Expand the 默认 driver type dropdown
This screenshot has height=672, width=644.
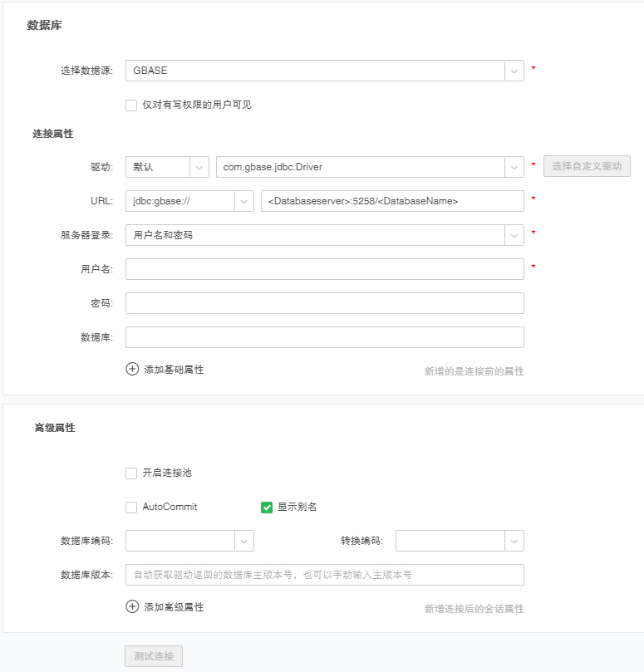(199, 167)
